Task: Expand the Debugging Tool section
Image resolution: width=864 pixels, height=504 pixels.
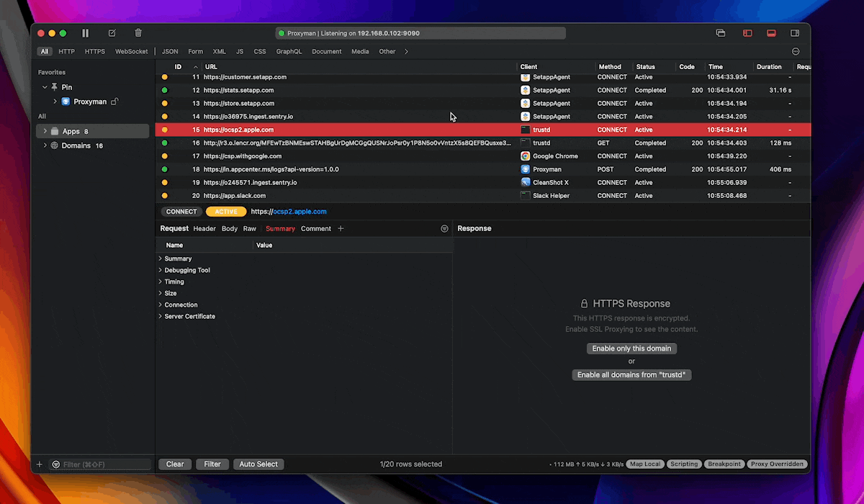Action: pyautogui.click(x=160, y=270)
